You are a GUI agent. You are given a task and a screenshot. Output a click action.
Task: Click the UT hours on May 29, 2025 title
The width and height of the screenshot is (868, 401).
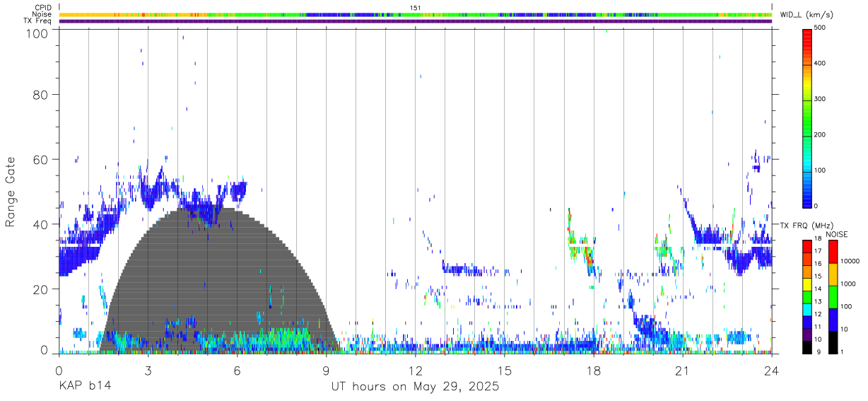(415, 387)
